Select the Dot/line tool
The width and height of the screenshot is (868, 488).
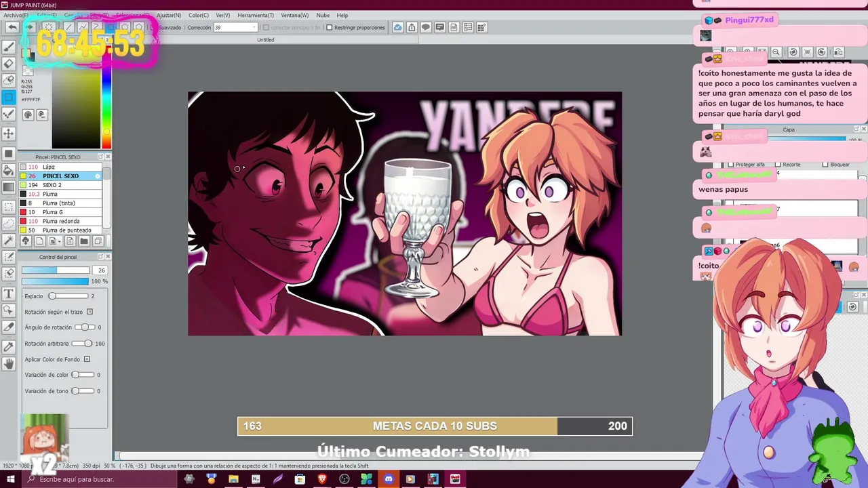click(9, 115)
